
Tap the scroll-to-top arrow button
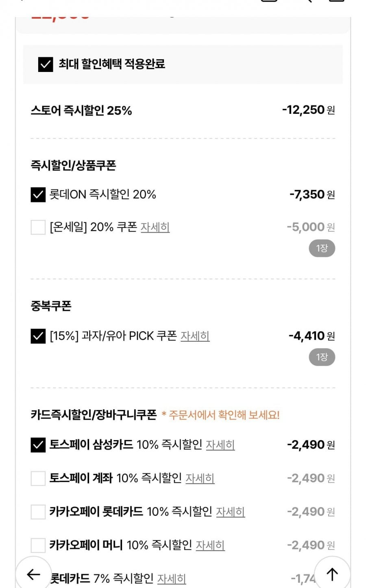click(332, 574)
